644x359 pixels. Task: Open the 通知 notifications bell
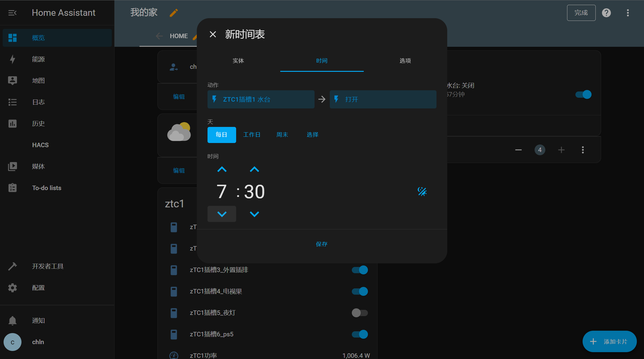13,321
